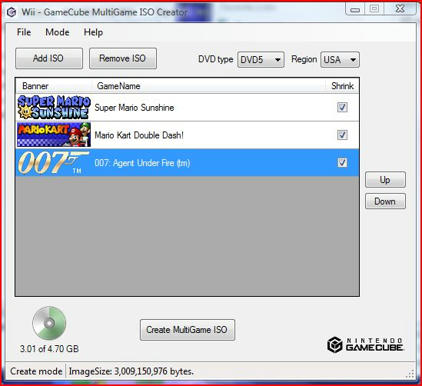Click the GameName column header

pyautogui.click(x=118, y=86)
